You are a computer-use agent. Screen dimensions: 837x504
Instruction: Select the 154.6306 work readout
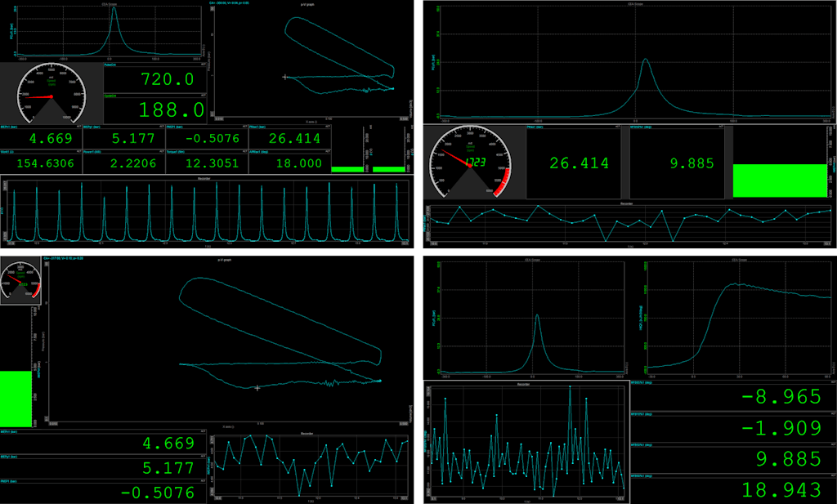[x=41, y=162]
